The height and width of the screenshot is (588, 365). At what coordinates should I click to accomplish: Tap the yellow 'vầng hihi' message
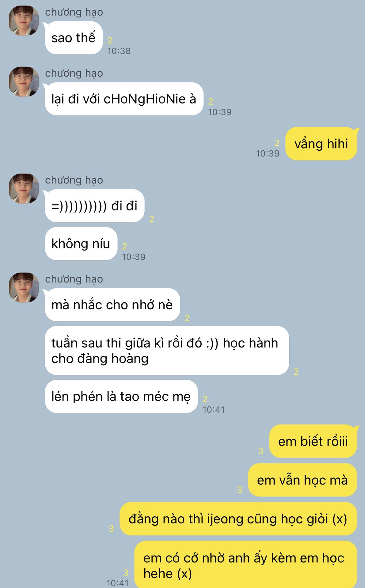[321, 144]
